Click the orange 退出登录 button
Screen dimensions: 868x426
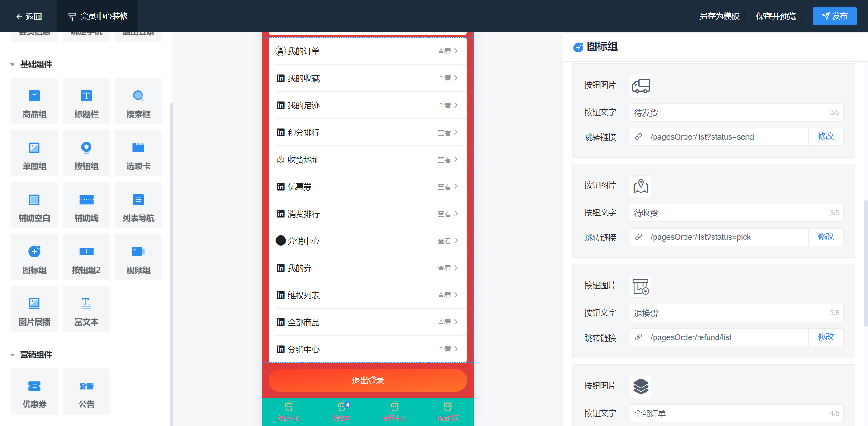[368, 380]
